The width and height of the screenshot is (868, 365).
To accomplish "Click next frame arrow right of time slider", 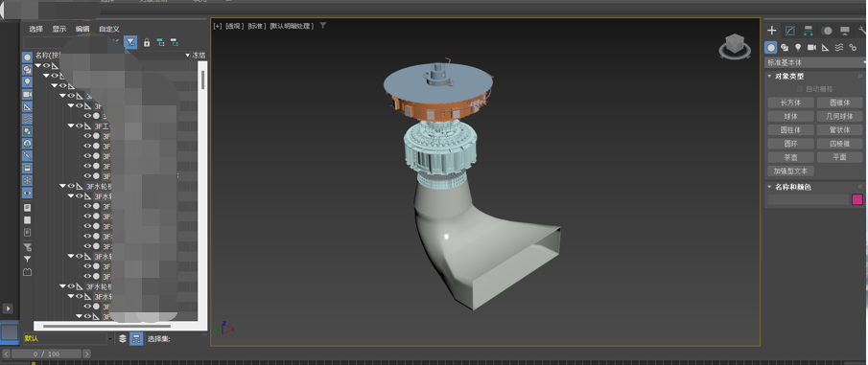I will 86,354.
